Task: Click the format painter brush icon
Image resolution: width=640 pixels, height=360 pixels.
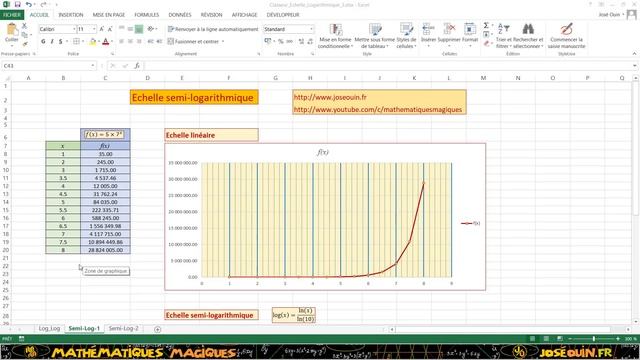Action: 24,43
